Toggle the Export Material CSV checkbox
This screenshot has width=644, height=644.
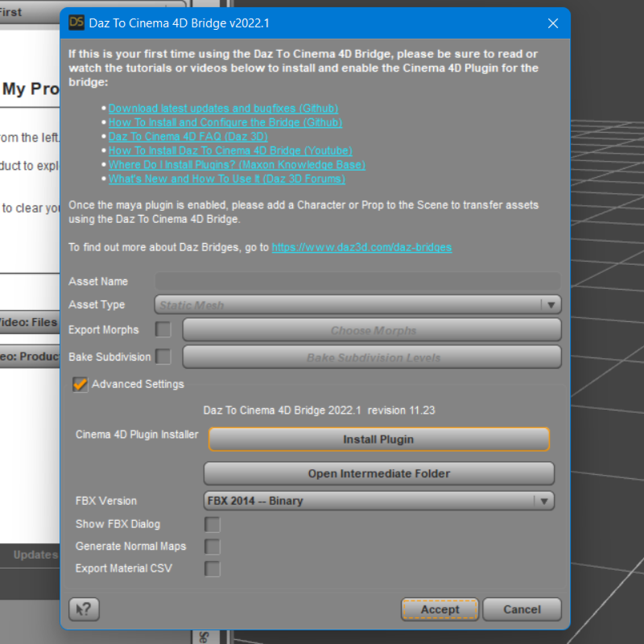(213, 569)
